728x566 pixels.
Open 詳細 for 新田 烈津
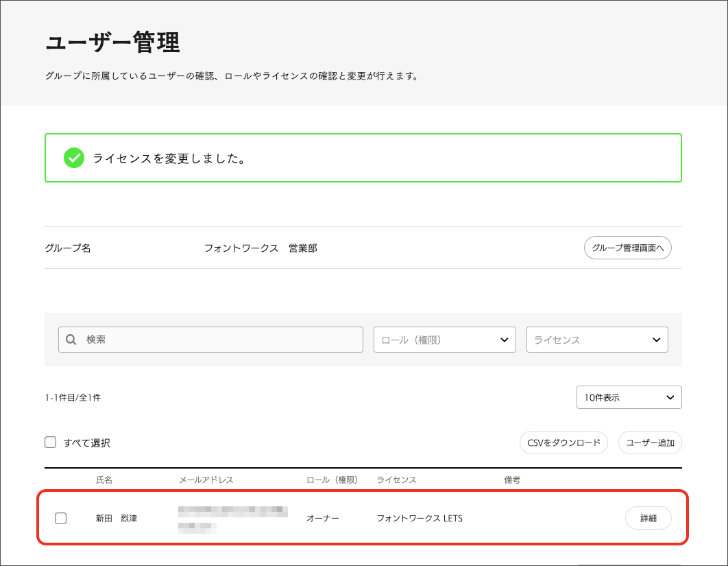click(648, 518)
